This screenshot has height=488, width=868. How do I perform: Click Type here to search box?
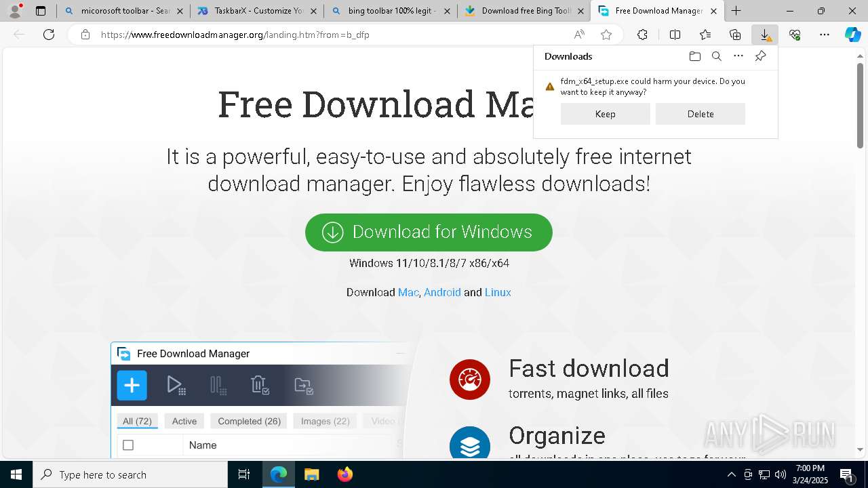[130, 474]
